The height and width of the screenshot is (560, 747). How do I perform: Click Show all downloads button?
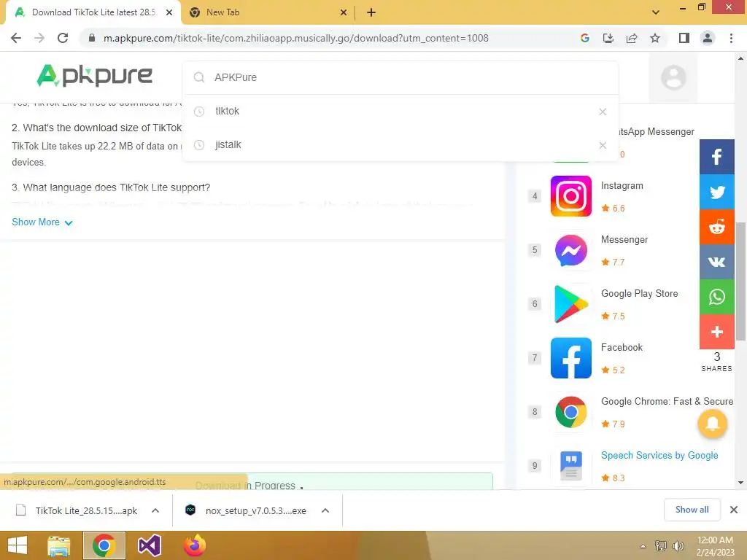tap(692, 510)
